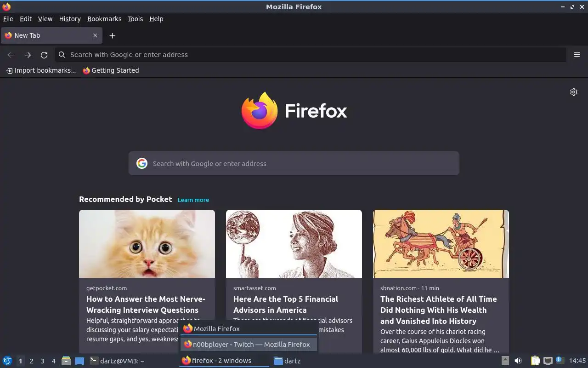Viewport: 588px width, 368px height.
Task: Maximize the Firefox window
Action: pyautogui.click(x=572, y=6)
